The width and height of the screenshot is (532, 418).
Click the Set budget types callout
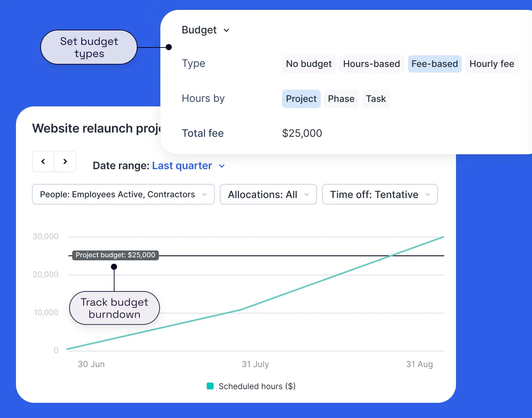point(89,47)
